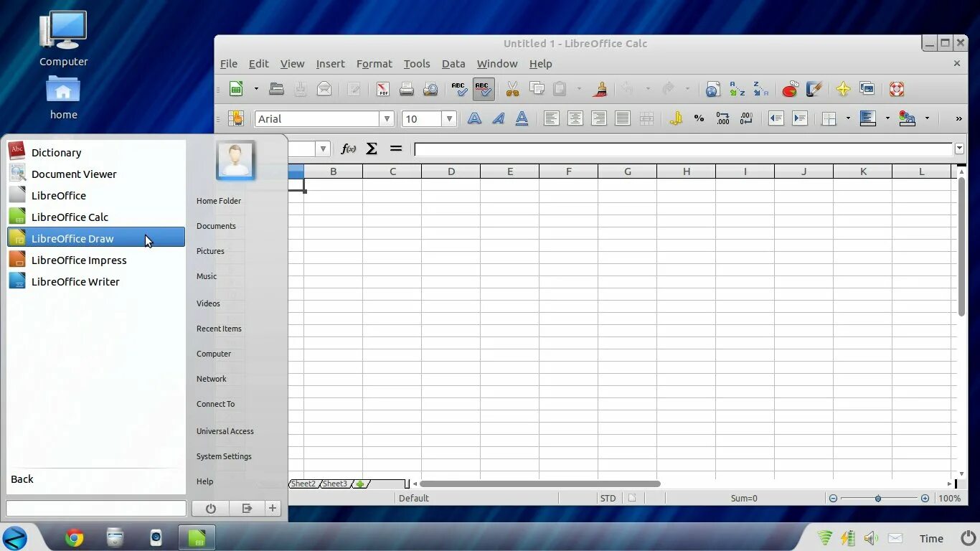Toggle AutoSpellcheck

point(483,89)
